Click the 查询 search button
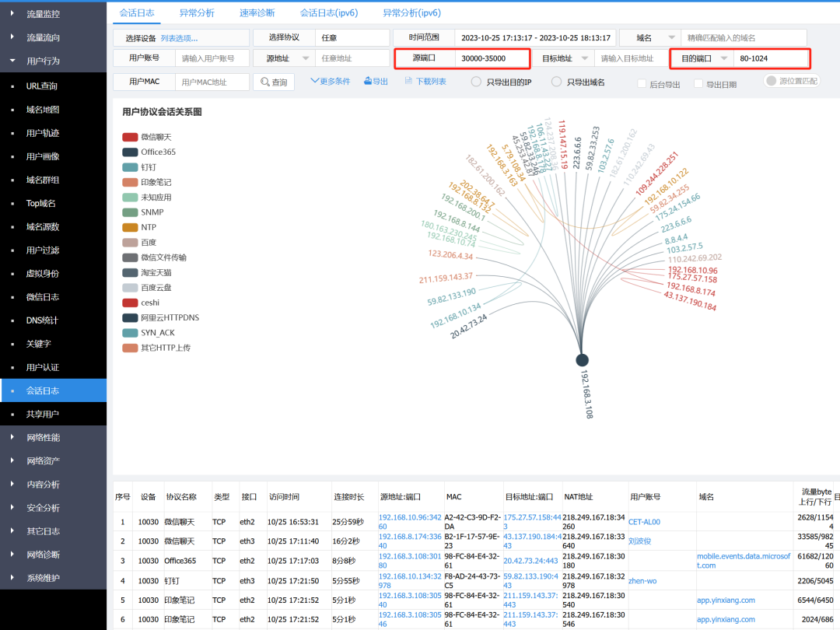This screenshot has height=630, width=840. 274,82
